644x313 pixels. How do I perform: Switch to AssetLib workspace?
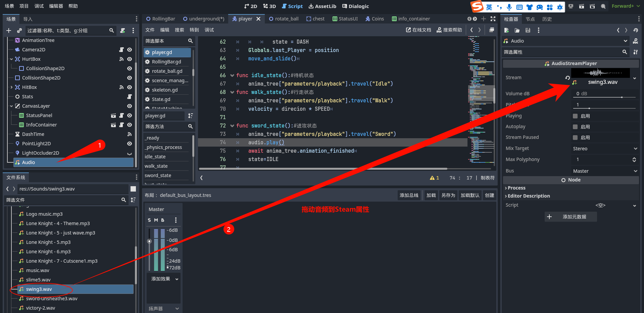[323, 6]
